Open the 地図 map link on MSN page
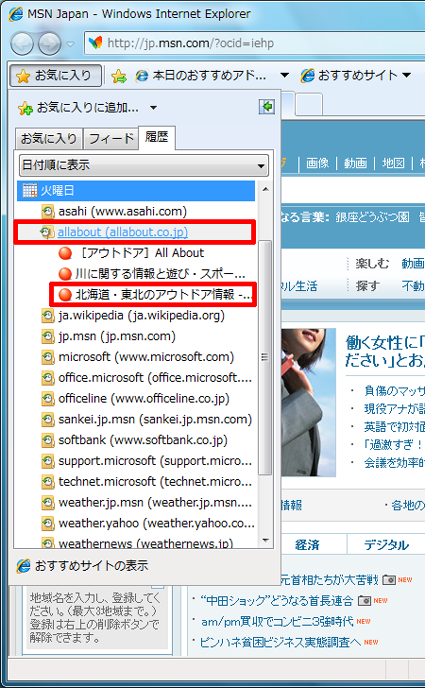 click(x=393, y=163)
